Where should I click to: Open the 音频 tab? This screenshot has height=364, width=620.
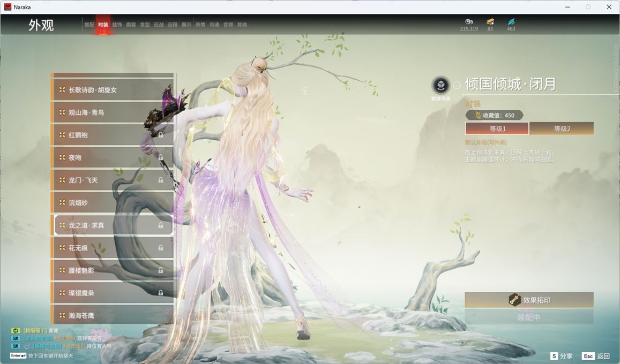coord(228,25)
